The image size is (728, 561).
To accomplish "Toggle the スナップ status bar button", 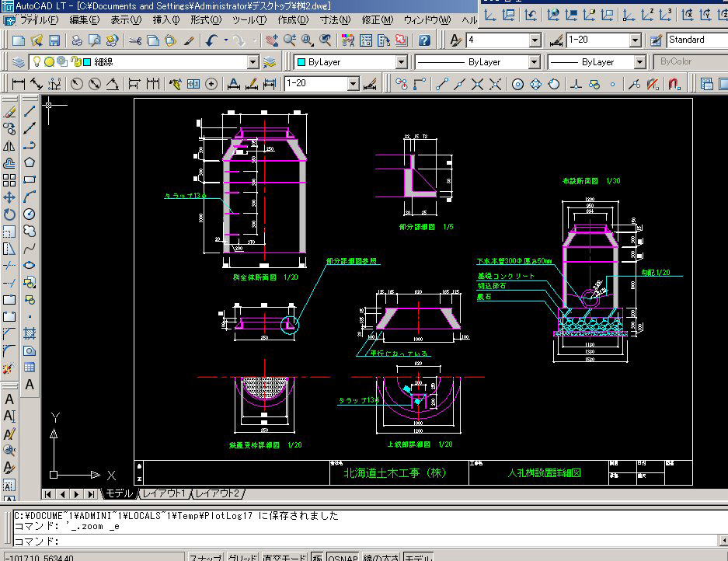I will (x=206, y=557).
